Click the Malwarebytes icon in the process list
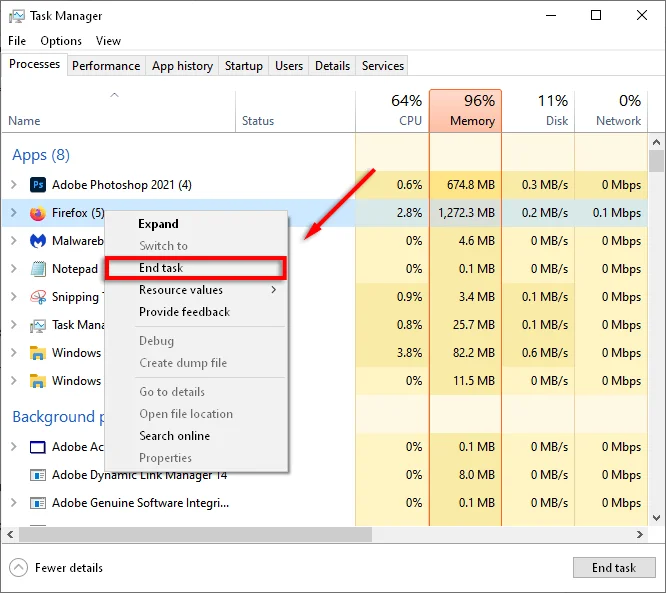The height and width of the screenshot is (593, 666). point(38,241)
